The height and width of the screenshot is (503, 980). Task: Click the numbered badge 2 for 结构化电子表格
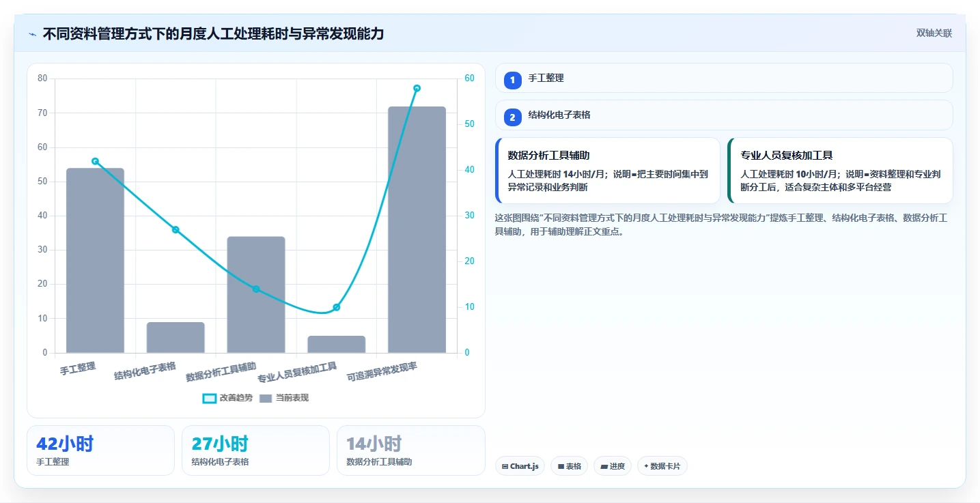pos(513,117)
